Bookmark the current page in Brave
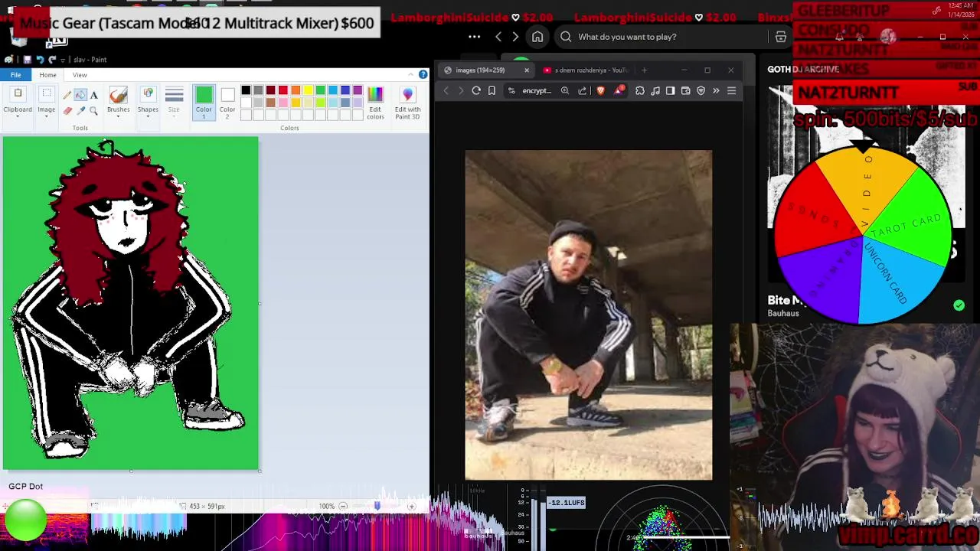This screenshot has width=980, height=551. 492,90
